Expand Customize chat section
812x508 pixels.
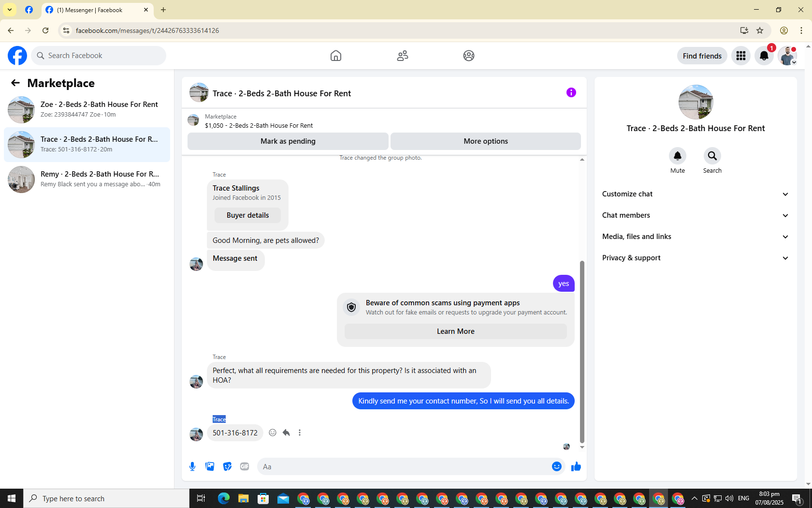[x=696, y=194]
